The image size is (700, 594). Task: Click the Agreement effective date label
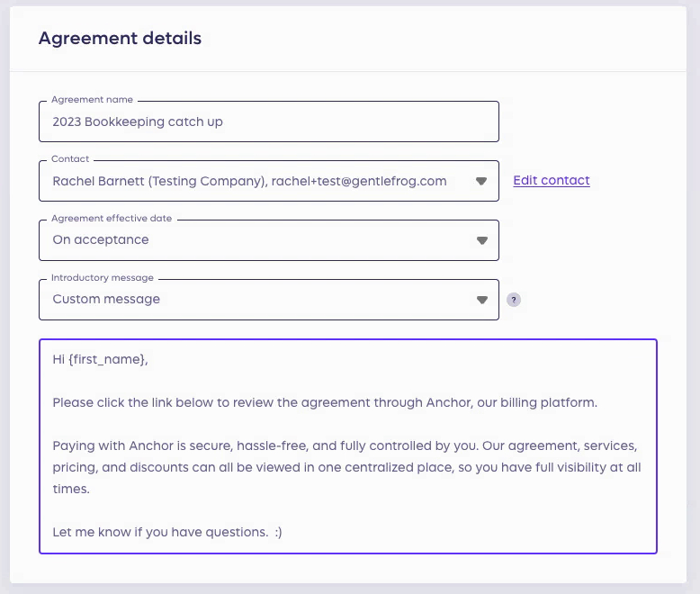click(x=112, y=219)
